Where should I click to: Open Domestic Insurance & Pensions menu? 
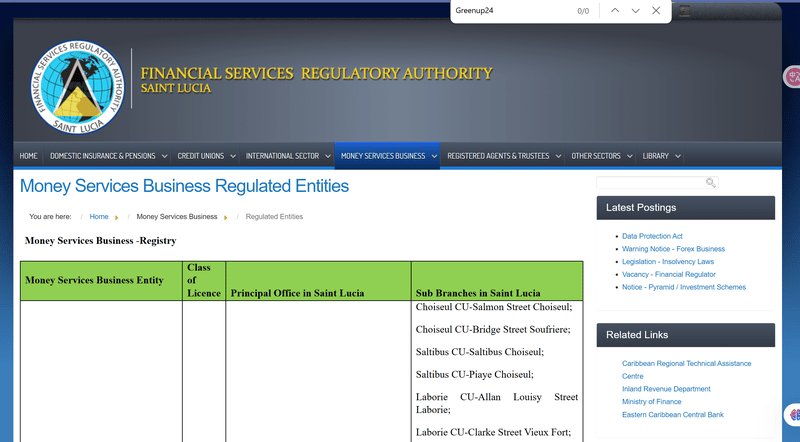tap(103, 156)
